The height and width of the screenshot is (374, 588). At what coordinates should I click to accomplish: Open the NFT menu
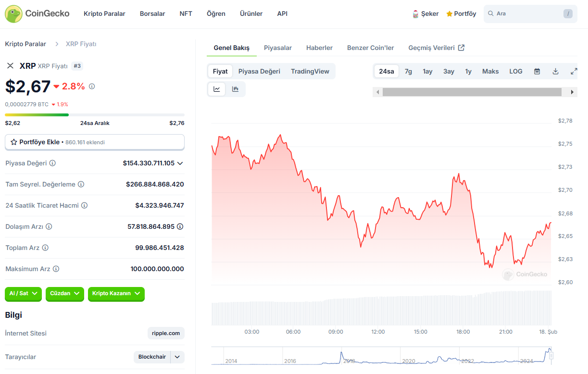[186, 14]
